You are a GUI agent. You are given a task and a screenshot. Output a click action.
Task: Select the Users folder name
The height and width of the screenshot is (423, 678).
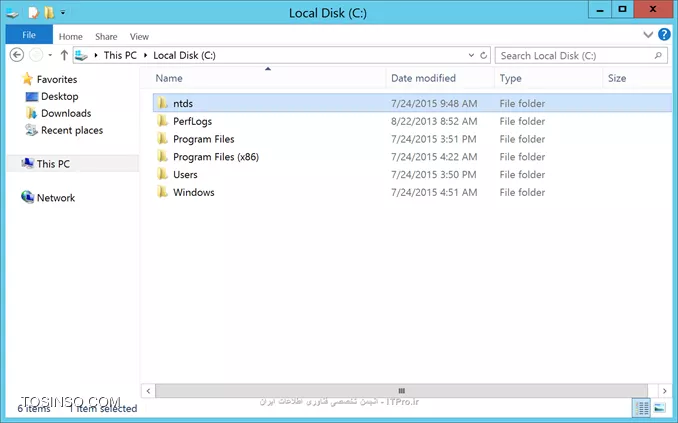(x=185, y=174)
